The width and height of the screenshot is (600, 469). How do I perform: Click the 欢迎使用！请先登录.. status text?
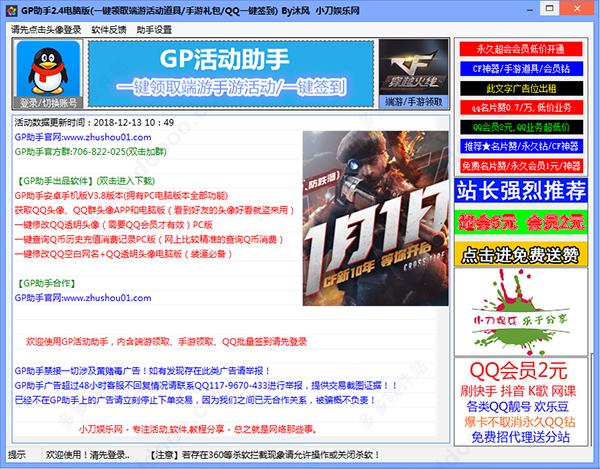(88, 455)
